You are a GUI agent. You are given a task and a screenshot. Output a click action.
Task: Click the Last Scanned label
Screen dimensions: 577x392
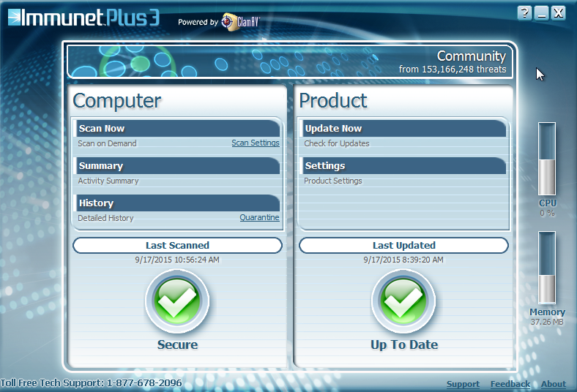point(177,246)
